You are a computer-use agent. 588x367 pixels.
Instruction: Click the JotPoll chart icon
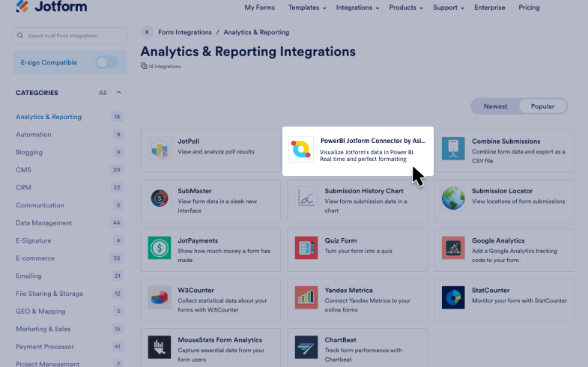pos(160,149)
